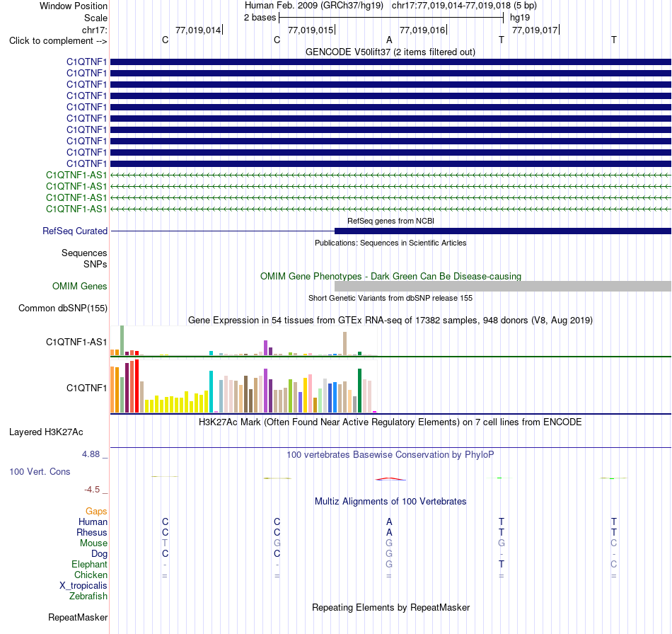Image resolution: width=672 pixels, height=634 pixels.
Task: Click the 100 Vert. Cons label
Action: (40, 471)
